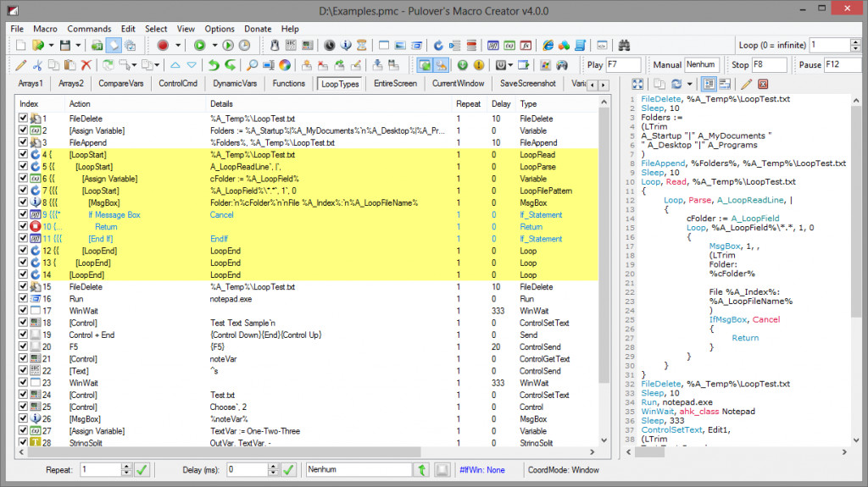This screenshot has width=868, height=487.
Task: Click the magnifier search icon
Action: click(x=252, y=65)
